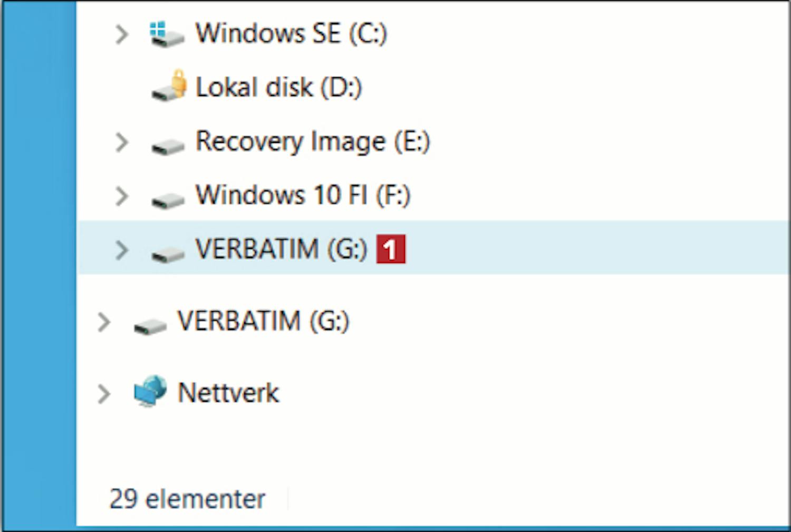Click the highlighted VERBATIM (G:) drive icon
Image resolution: width=791 pixels, height=532 pixels.
click(x=168, y=254)
